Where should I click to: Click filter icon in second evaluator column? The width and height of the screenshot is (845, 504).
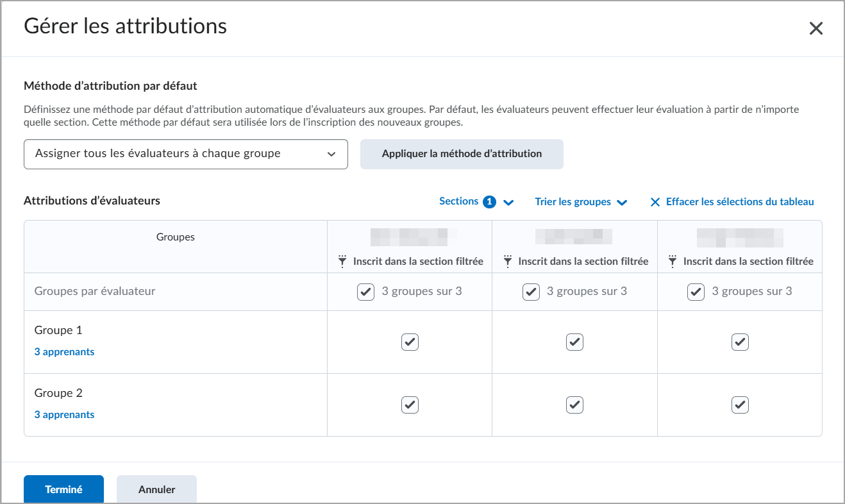[x=507, y=261]
